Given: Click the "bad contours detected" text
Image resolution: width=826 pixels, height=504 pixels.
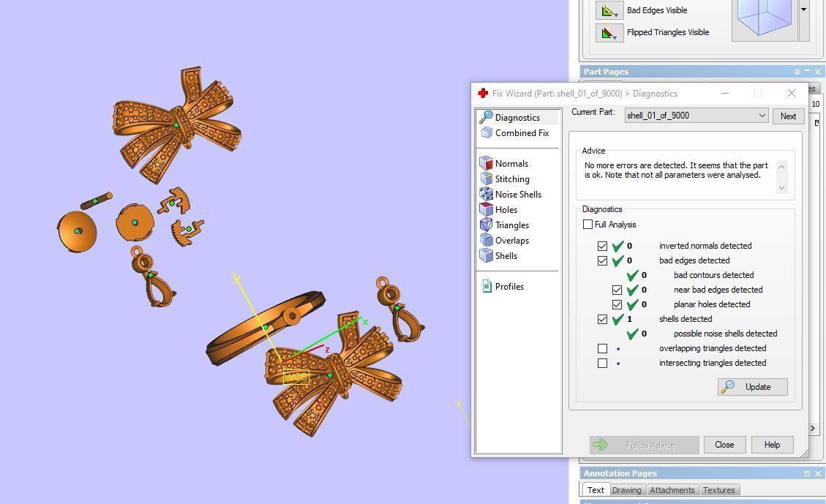Looking at the screenshot, I should [x=714, y=275].
